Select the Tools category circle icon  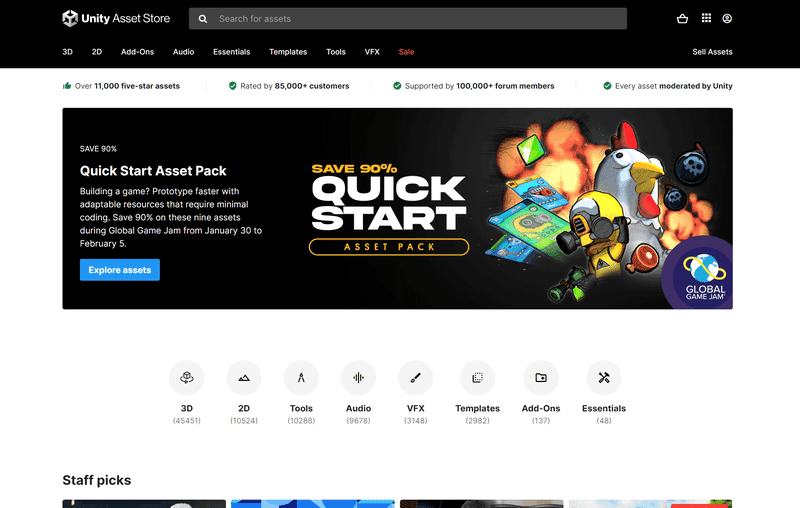[x=301, y=377]
